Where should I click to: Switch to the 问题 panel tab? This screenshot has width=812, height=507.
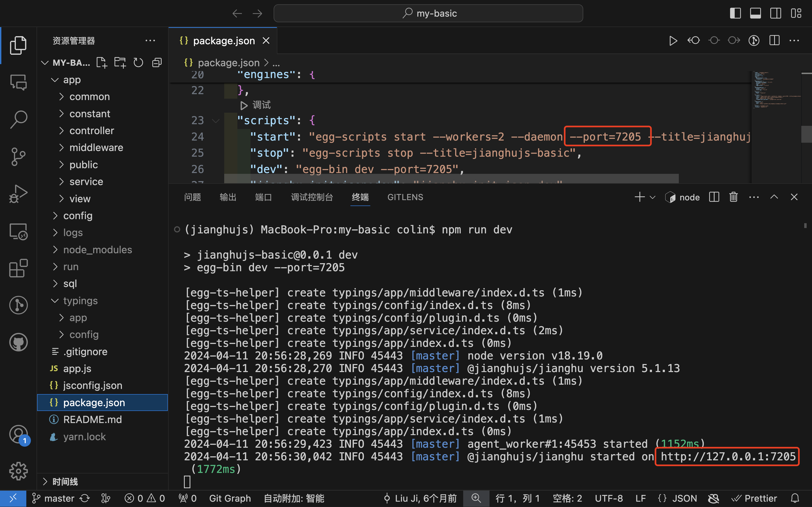192,197
